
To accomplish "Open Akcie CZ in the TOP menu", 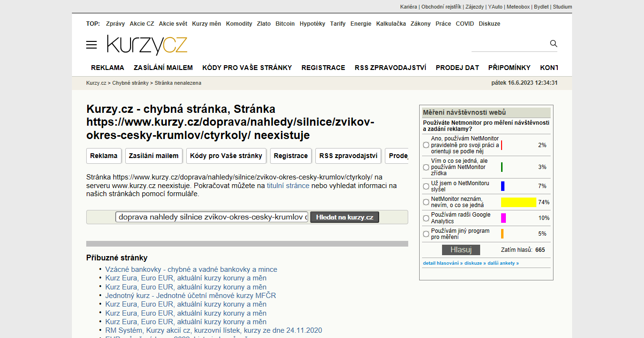I will [142, 24].
